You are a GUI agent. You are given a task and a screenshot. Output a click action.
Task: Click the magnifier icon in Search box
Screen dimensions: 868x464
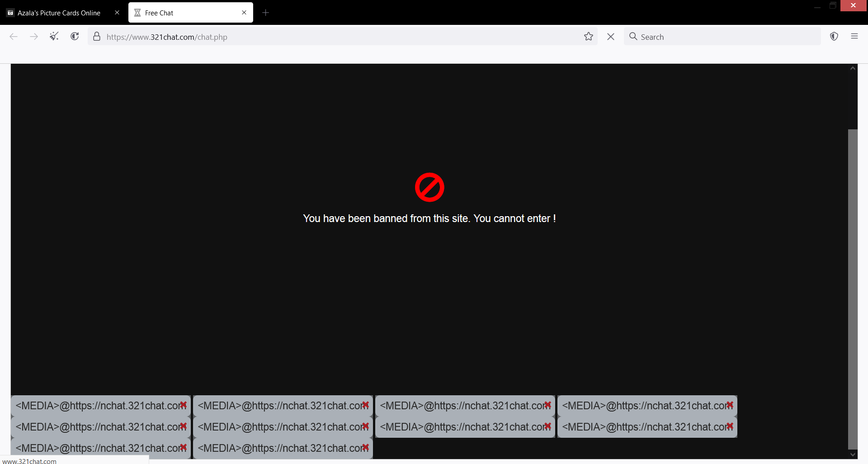coord(633,37)
